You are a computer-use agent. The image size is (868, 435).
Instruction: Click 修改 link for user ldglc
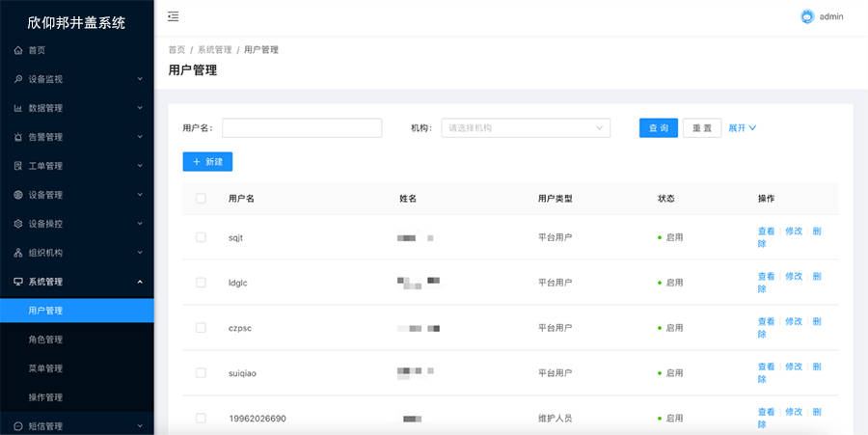coord(793,276)
